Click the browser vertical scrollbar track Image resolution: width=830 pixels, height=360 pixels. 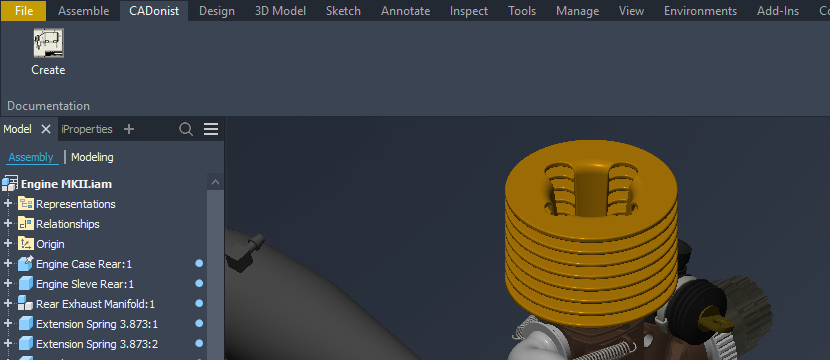(215, 275)
